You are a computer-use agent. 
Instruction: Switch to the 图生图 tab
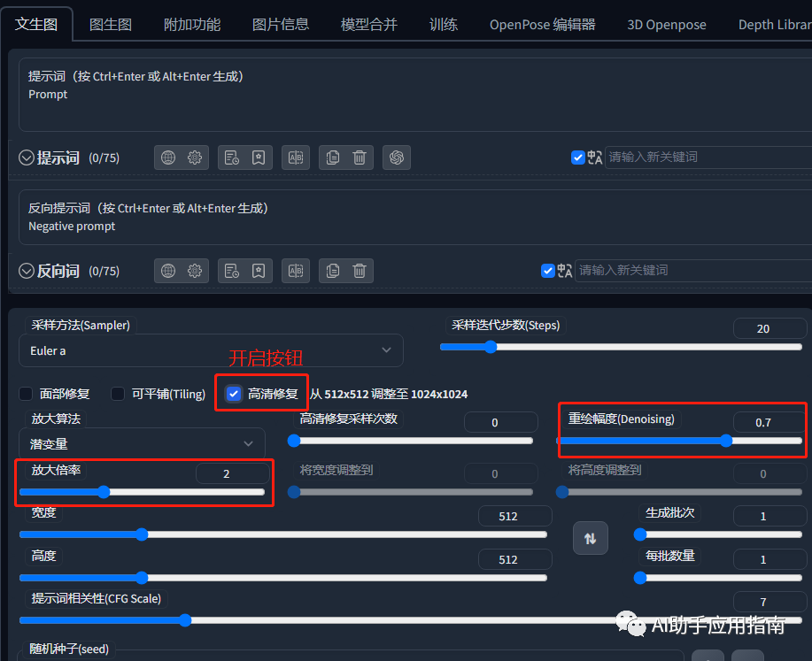tap(111, 24)
